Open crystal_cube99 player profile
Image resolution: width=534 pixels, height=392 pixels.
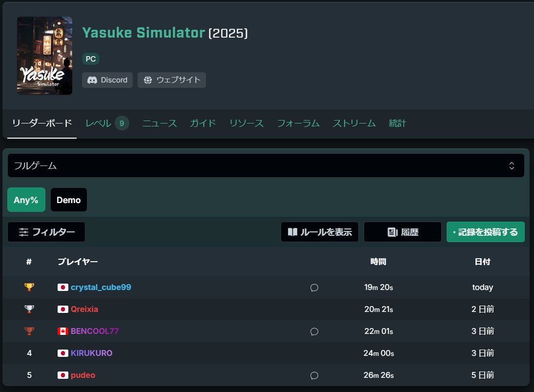(101, 287)
